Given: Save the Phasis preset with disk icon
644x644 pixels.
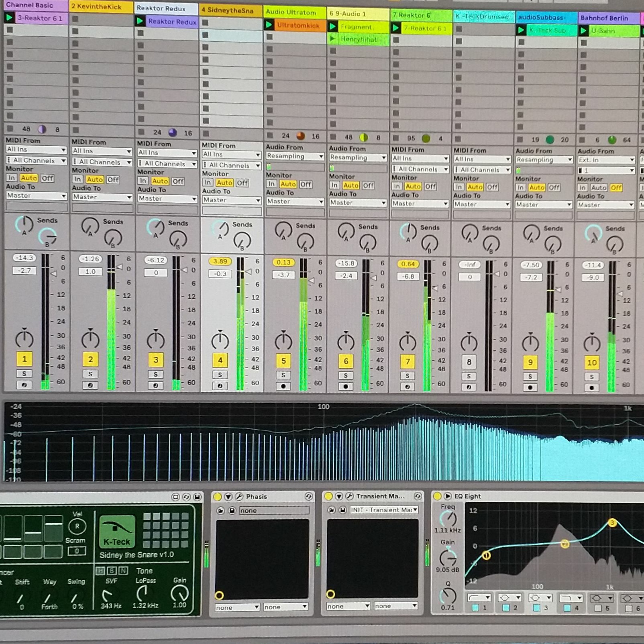Looking at the screenshot, I should (232, 511).
